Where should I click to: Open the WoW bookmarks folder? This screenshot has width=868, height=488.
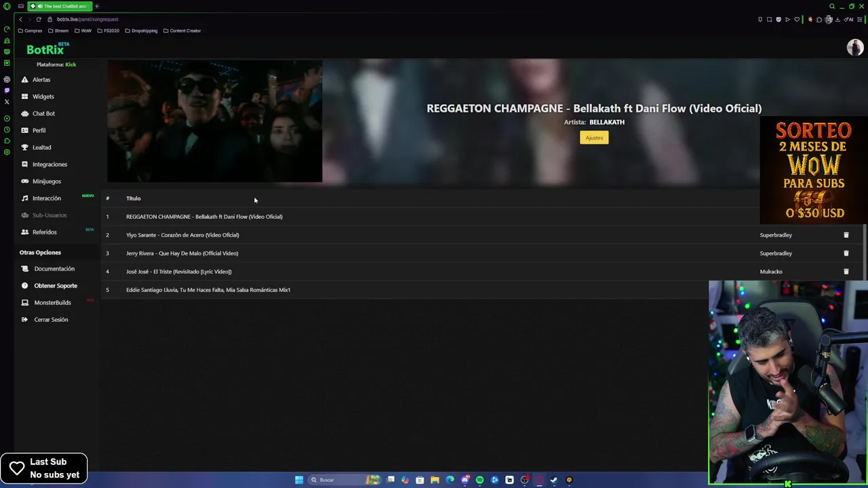pyautogui.click(x=83, y=30)
